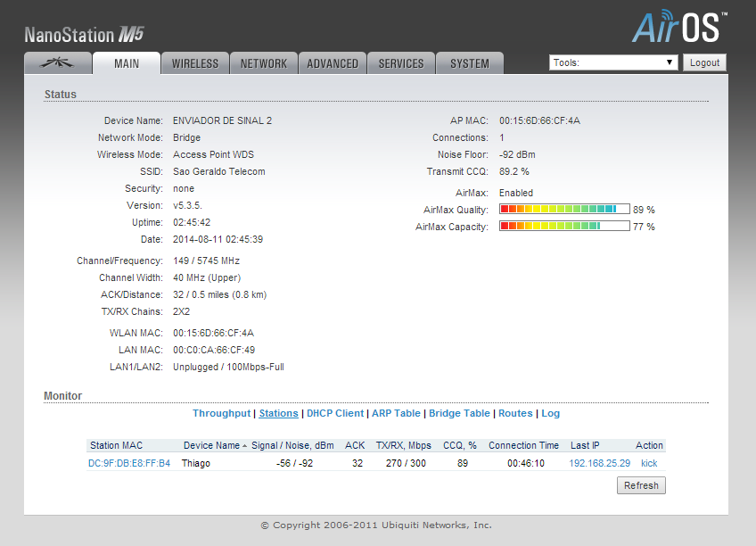Click the Refresh button

(641, 485)
